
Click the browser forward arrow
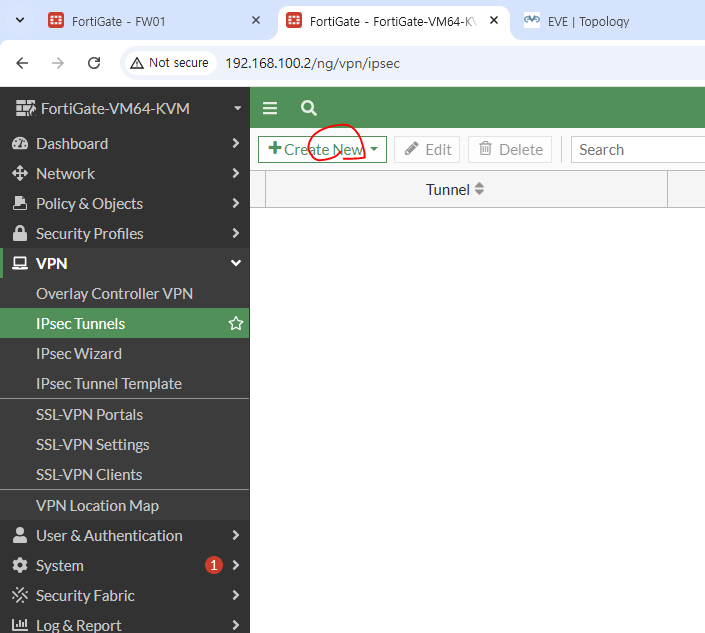tap(58, 63)
